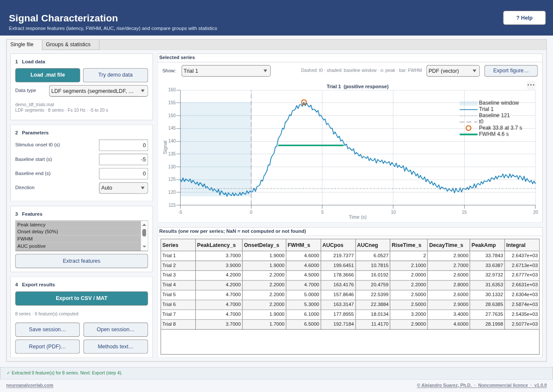Select the Trial 5 row label in the table
Image resolution: width=553 pixels, height=392 pixels.
pyautogui.click(x=178, y=295)
